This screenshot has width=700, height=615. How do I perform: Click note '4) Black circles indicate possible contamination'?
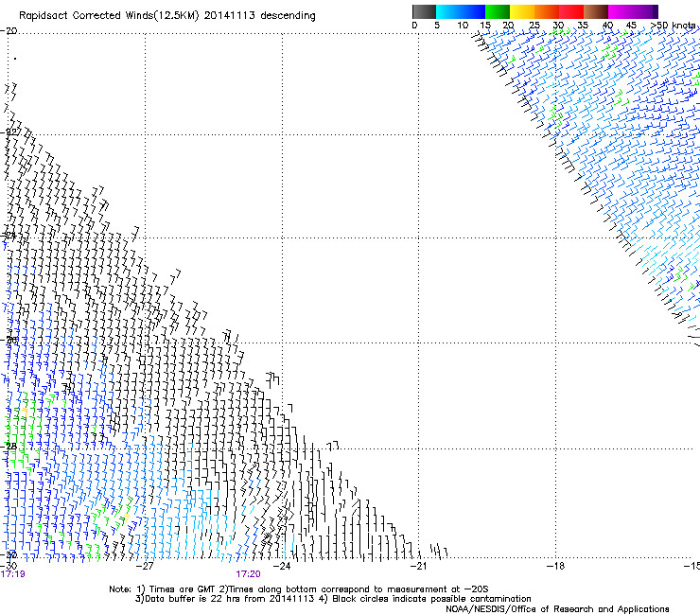pos(425,599)
